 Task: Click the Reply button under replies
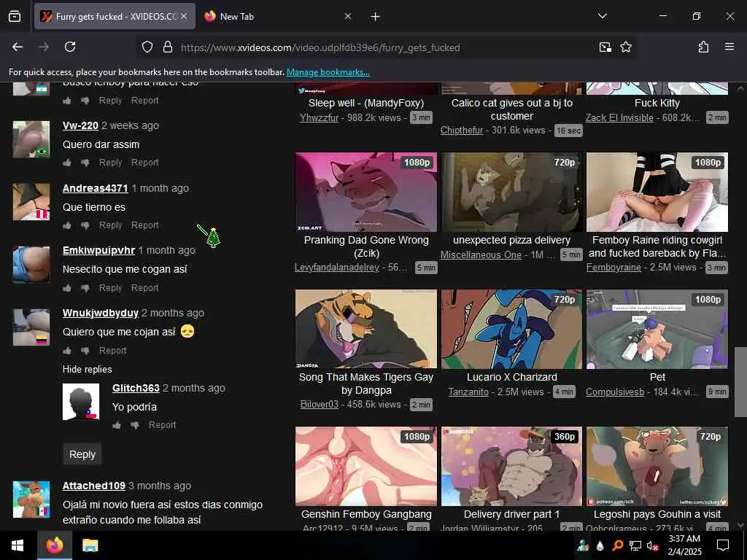coord(82,454)
